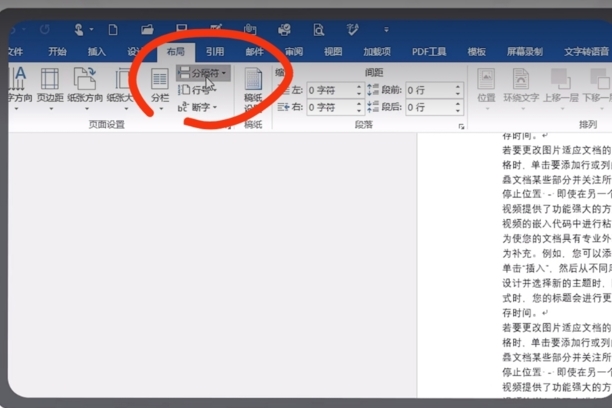Click document line starting 为使您的文档具有专业外
This screenshot has width=612, height=408.
click(x=557, y=239)
